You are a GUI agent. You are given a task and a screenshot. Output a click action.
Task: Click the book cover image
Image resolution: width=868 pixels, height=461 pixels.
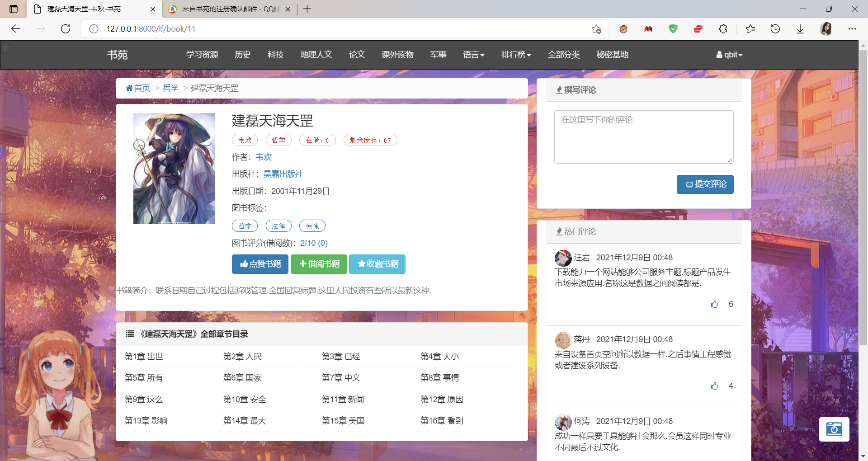click(174, 169)
